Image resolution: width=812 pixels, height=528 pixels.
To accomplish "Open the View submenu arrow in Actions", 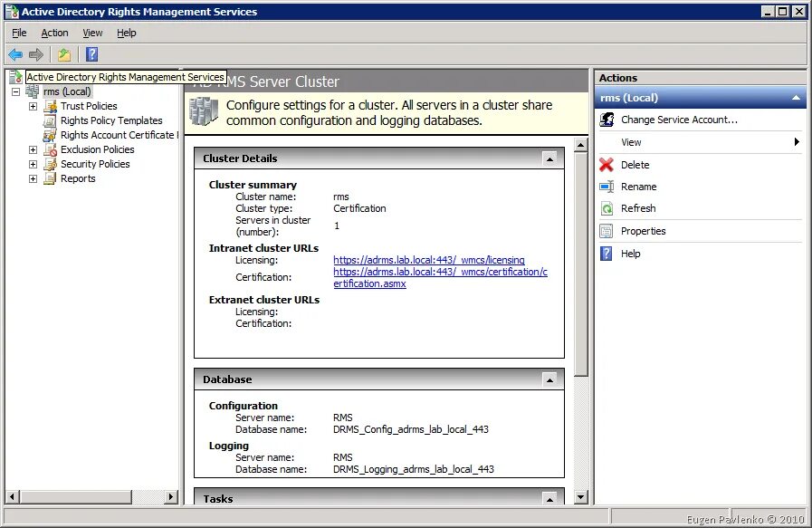I will pyautogui.click(x=797, y=142).
